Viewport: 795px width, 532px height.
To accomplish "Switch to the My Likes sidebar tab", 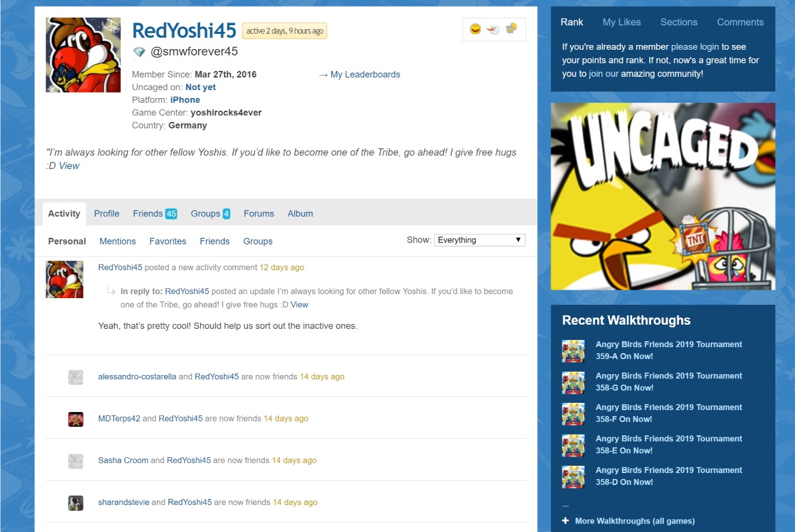I will (x=621, y=22).
